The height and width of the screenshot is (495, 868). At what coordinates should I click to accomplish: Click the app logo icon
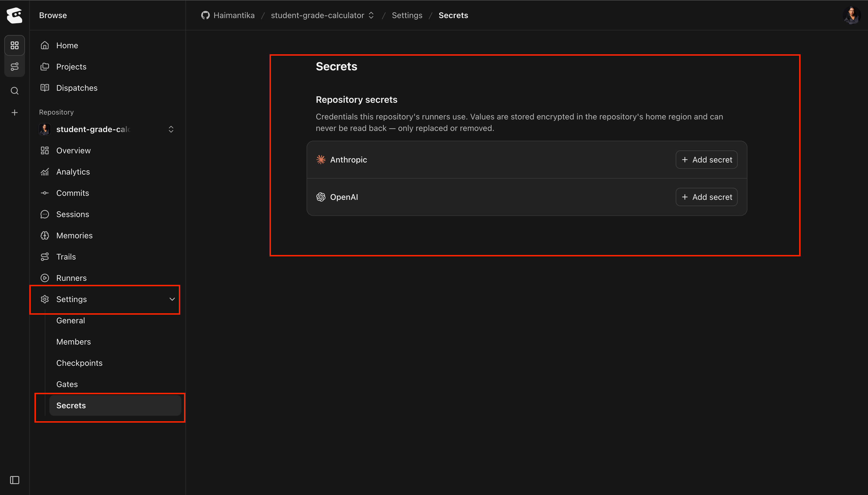[x=15, y=15]
